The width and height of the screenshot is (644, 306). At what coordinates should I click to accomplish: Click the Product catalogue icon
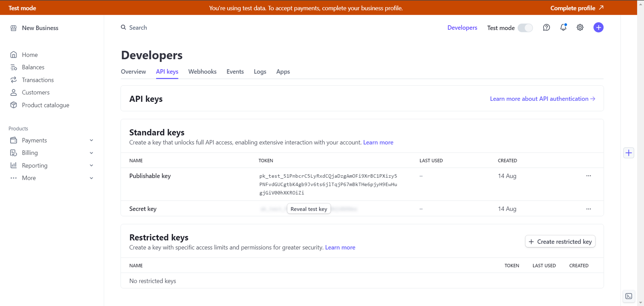point(14,105)
